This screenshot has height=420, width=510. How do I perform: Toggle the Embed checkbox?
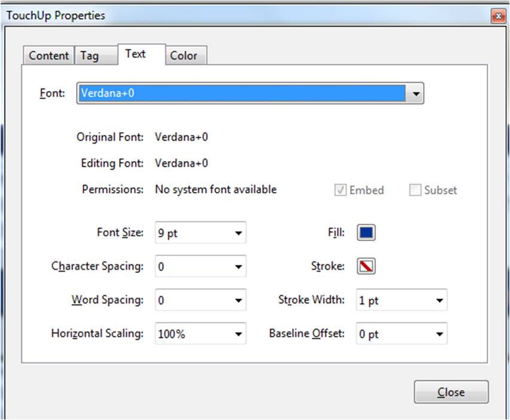coord(341,190)
